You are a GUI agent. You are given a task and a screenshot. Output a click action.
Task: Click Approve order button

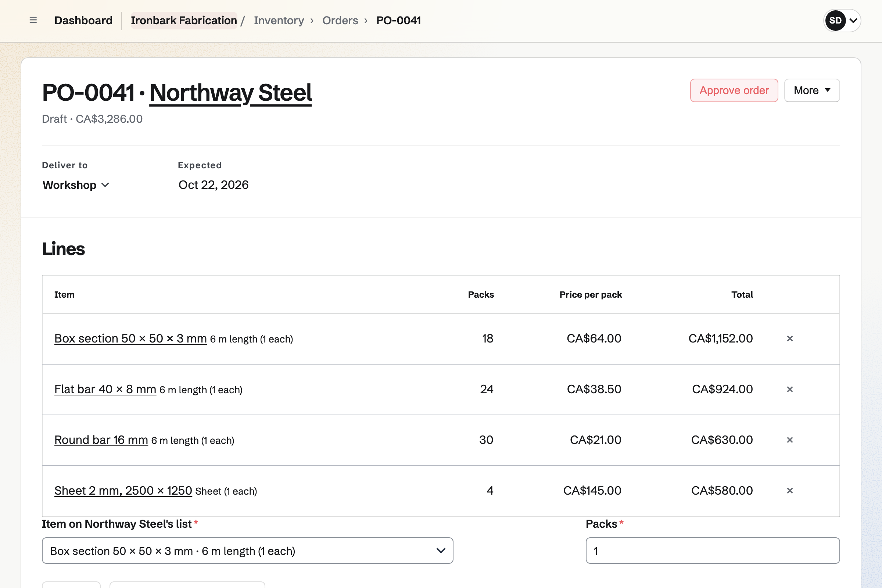(x=734, y=90)
